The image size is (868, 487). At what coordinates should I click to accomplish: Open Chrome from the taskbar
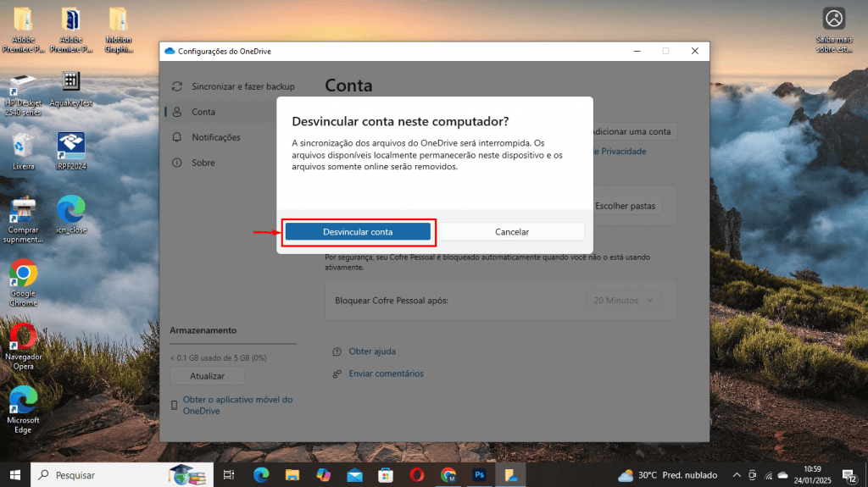point(448,475)
